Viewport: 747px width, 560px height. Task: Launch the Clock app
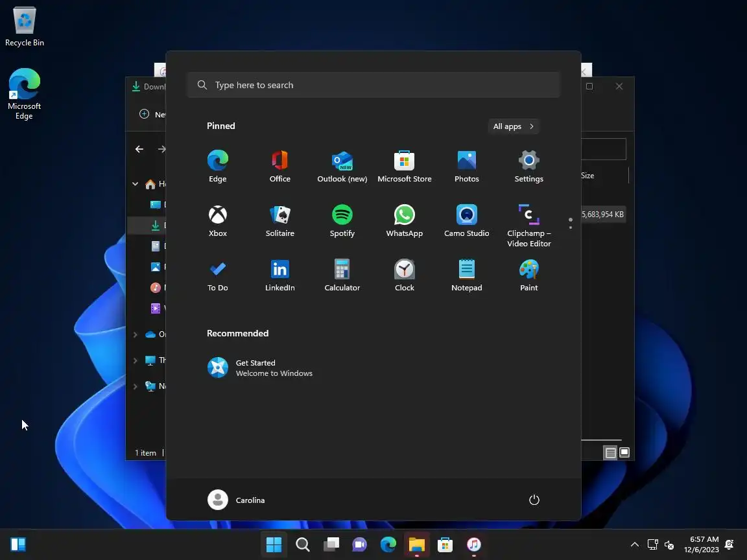click(405, 275)
